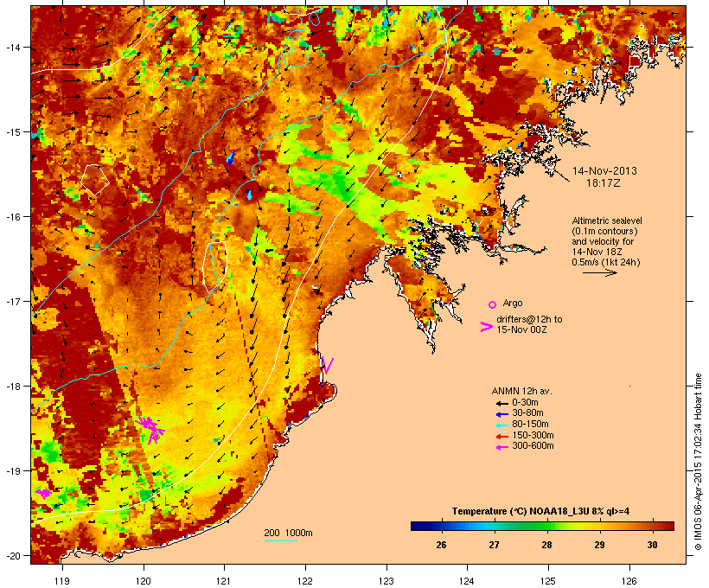
Task: Click the magenta Argo circle legend symbol
Action: click(493, 305)
